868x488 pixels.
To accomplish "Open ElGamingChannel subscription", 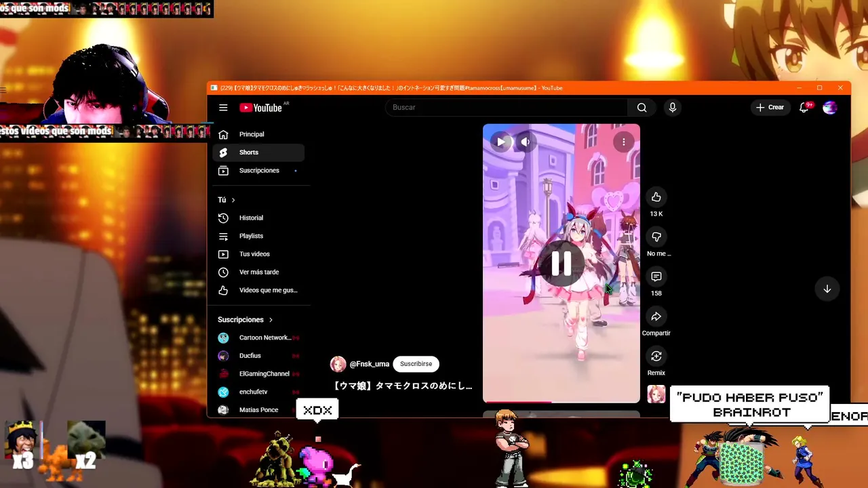I will pos(258,373).
